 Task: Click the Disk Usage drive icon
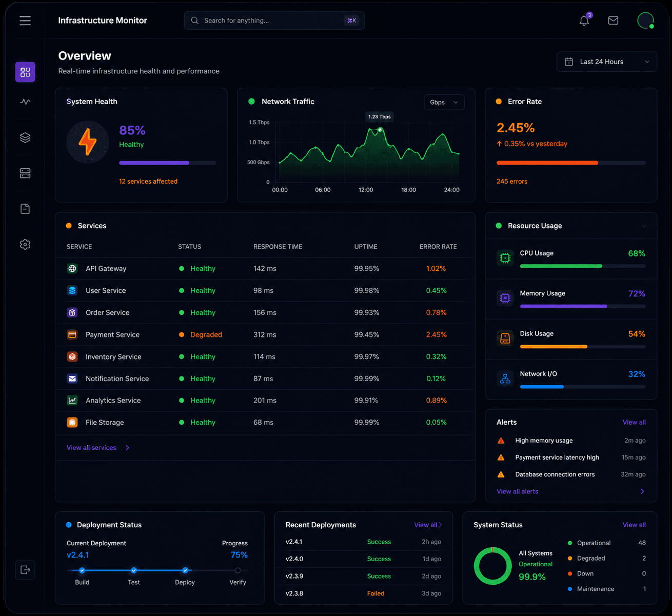(505, 339)
